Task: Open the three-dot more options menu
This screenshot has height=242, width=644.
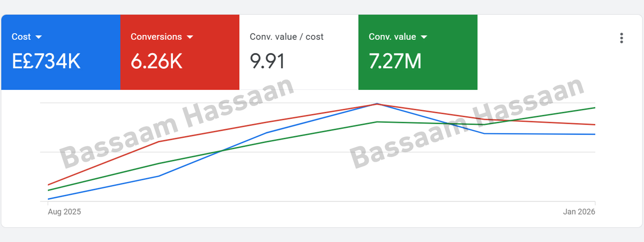Action: 621,38
